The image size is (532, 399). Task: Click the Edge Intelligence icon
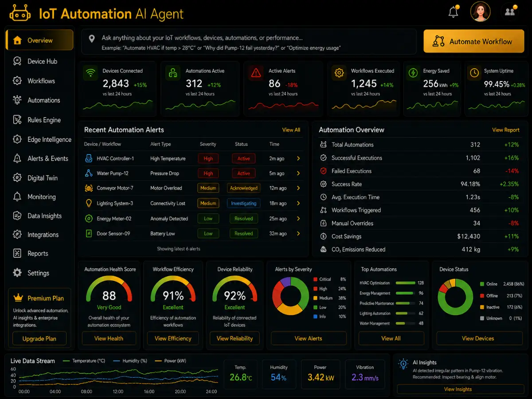click(x=17, y=139)
